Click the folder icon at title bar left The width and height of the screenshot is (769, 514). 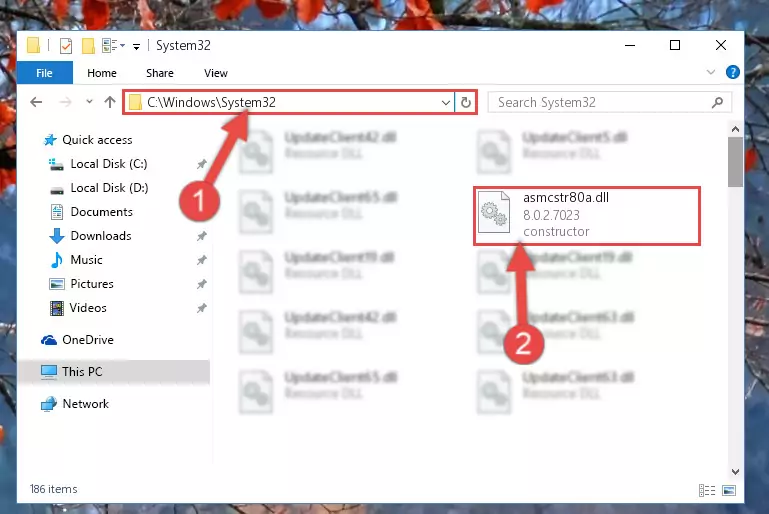click(33, 46)
